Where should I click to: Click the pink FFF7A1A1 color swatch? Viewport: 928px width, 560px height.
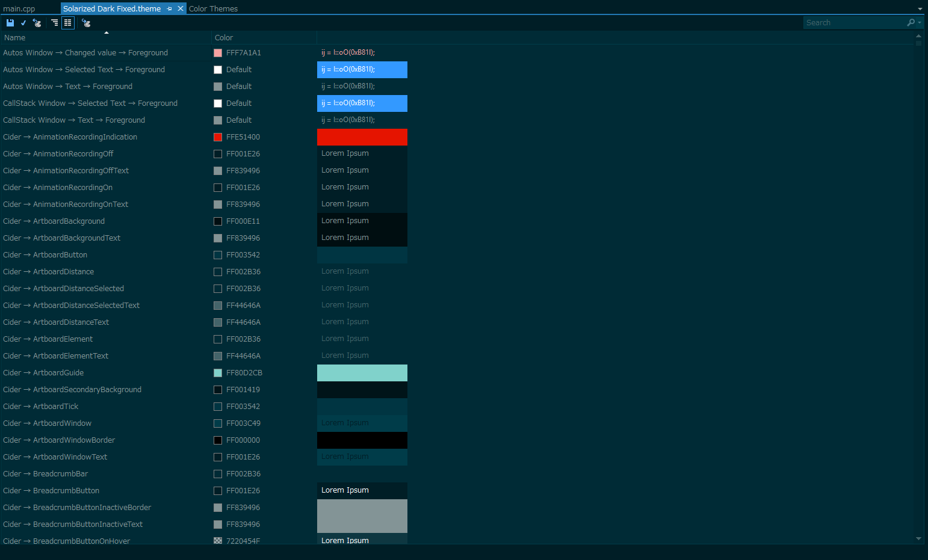(217, 52)
